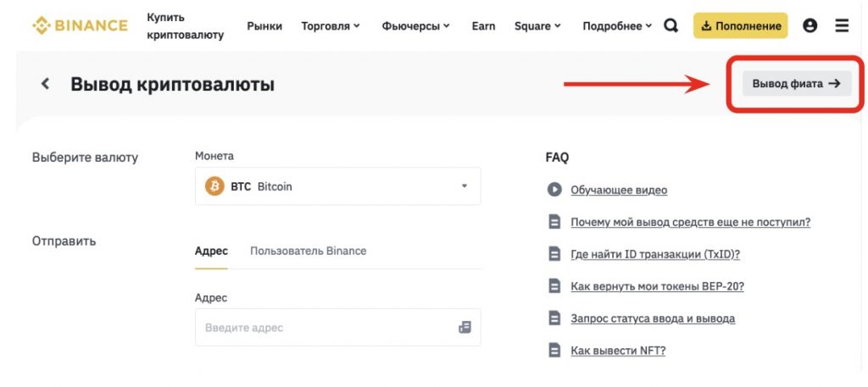Image resolution: width=868 pixels, height=387 pixels.
Task: Open Рынки in top navigation
Action: 264,26
